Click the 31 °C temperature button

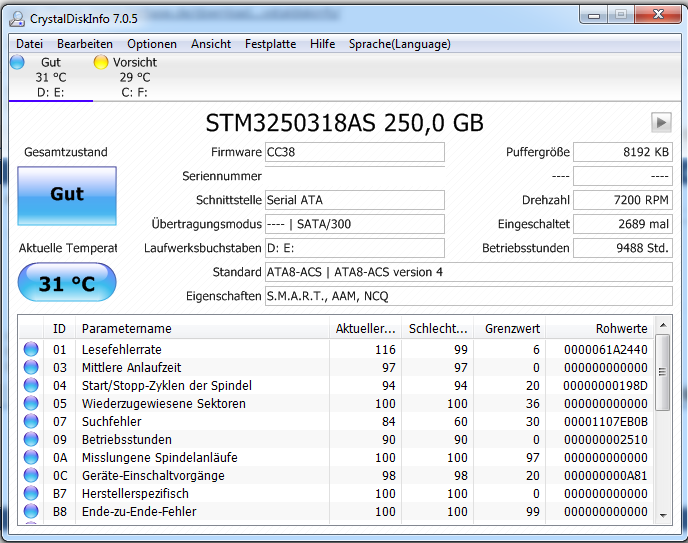67,282
